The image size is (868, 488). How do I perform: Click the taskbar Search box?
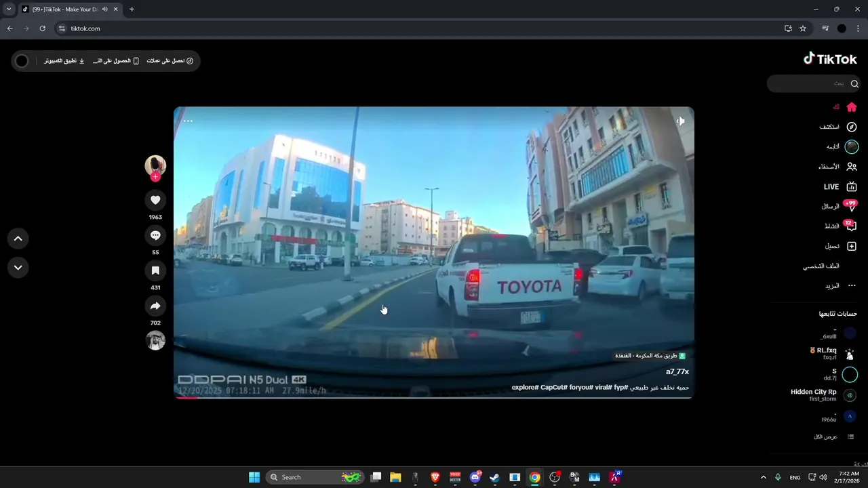315,477
